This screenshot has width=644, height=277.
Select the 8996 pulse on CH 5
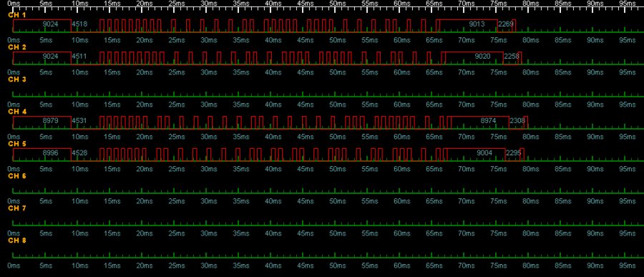click(42, 154)
